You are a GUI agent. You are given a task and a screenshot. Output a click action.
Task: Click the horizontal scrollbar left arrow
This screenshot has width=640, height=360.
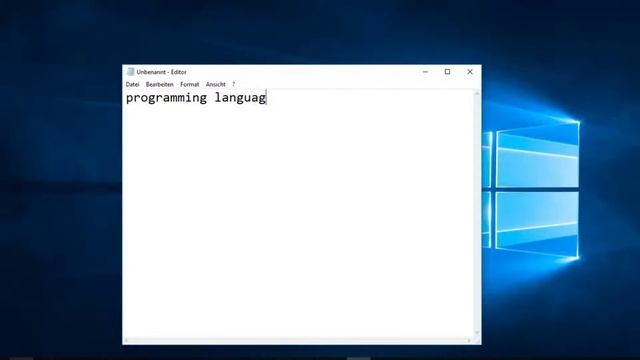[x=127, y=340]
